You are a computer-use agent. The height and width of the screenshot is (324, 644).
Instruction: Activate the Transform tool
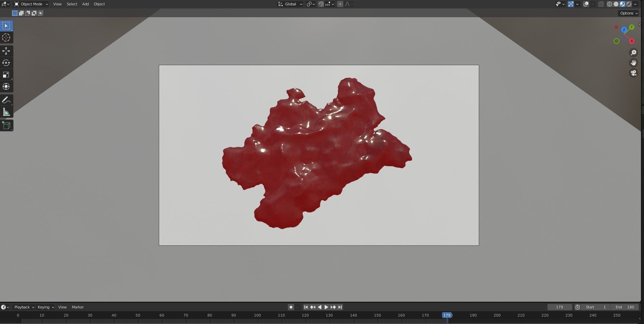click(6, 86)
